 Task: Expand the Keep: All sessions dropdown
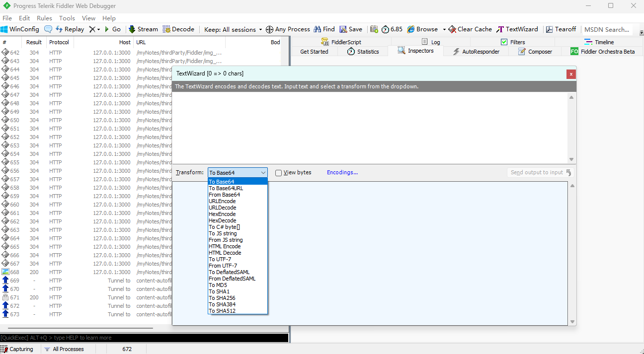click(x=233, y=29)
